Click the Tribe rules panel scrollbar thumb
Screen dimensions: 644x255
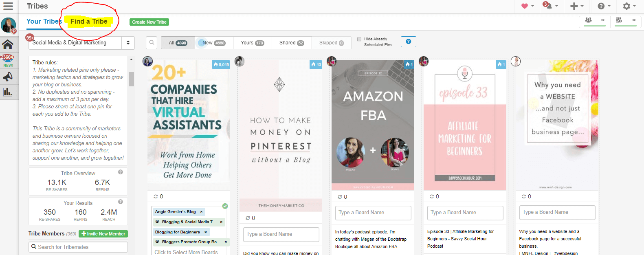(131, 79)
